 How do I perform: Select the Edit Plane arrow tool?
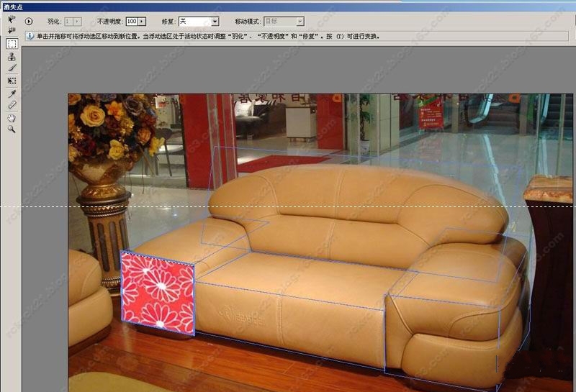click(x=12, y=19)
